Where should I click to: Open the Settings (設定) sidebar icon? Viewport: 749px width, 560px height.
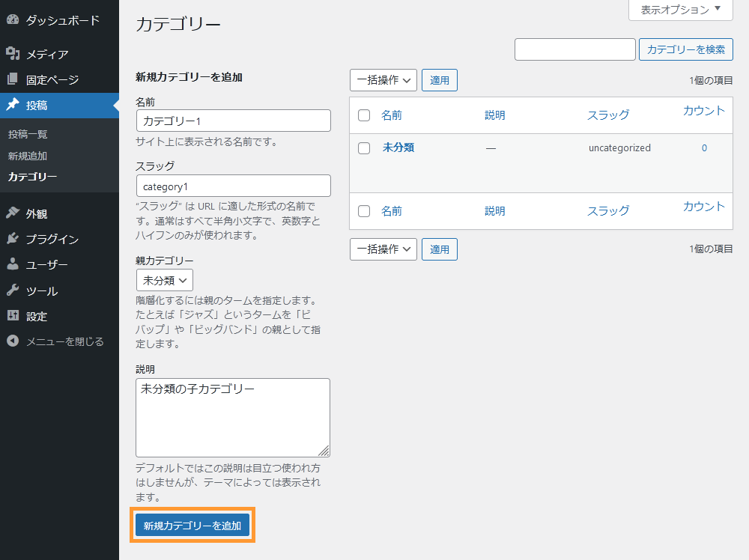click(x=14, y=316)
